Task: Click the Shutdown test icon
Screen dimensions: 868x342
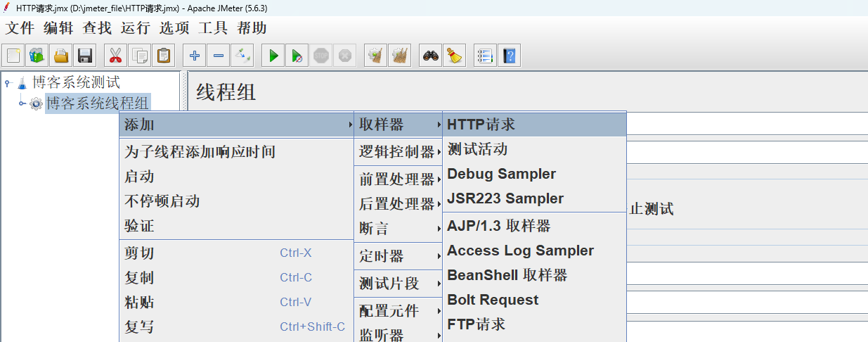Action: pyautogui.click(x=345, y=55)
